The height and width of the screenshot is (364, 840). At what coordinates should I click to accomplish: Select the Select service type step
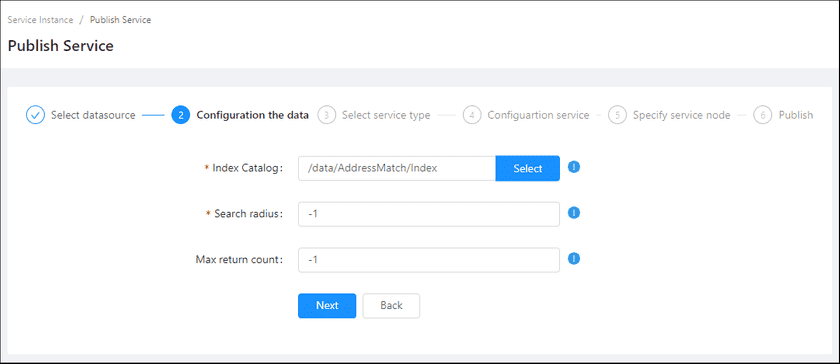pos(386,115)
